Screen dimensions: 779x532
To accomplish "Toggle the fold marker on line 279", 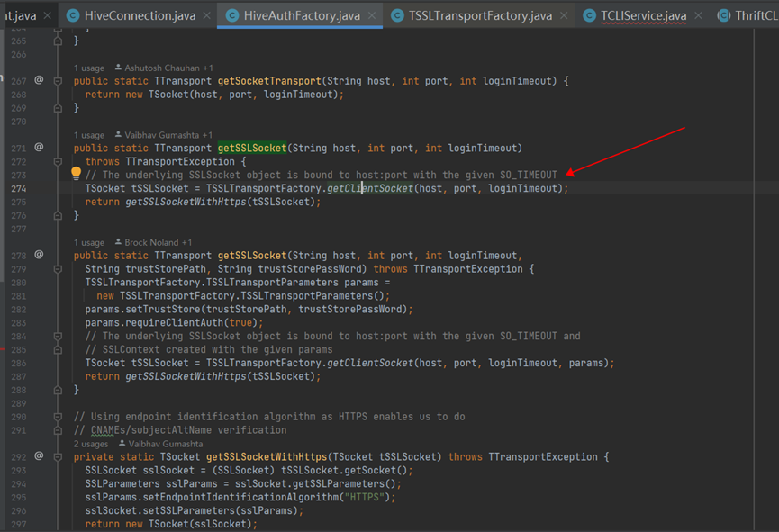I will tap(59, 269).
